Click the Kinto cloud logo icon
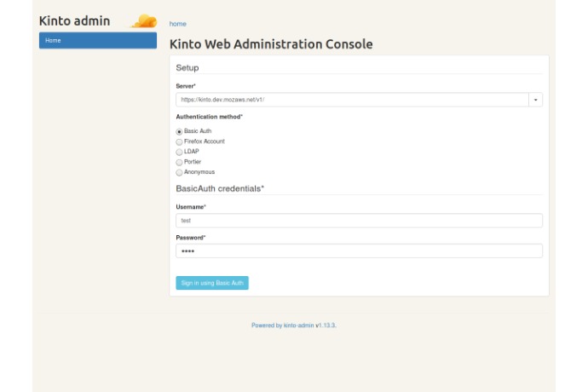The width and height of the screenshot is (588, 392). pyautogui.click(x=144, y=21)
